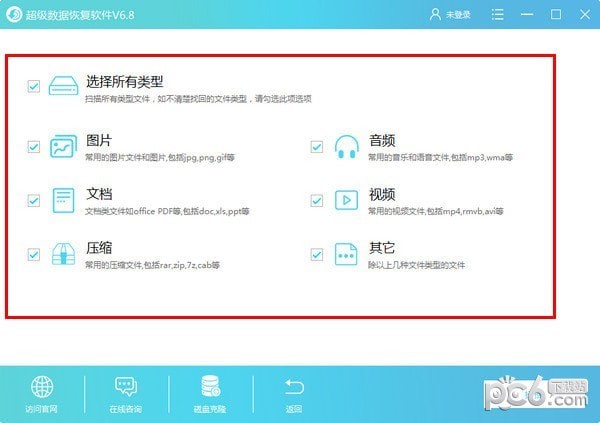
Task: Uncheck the compressed files (压缩) checkbox
Action: (34, 254)
